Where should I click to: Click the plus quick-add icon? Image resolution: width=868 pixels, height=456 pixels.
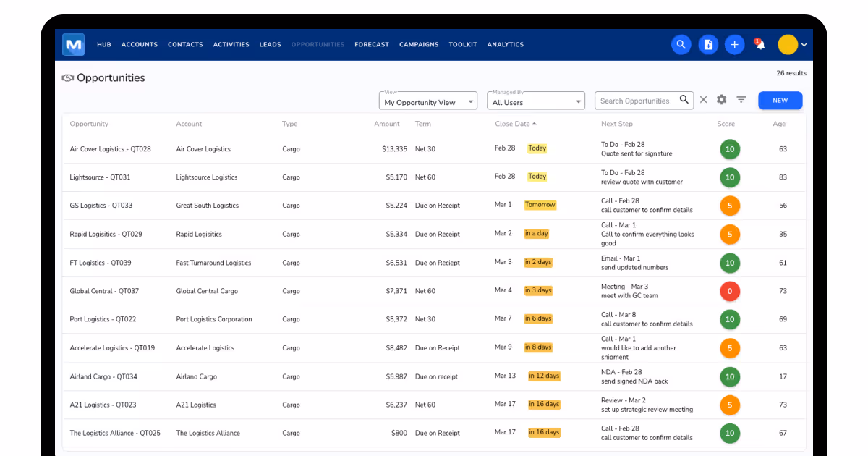pyautogui.click(x=734, y=45)
